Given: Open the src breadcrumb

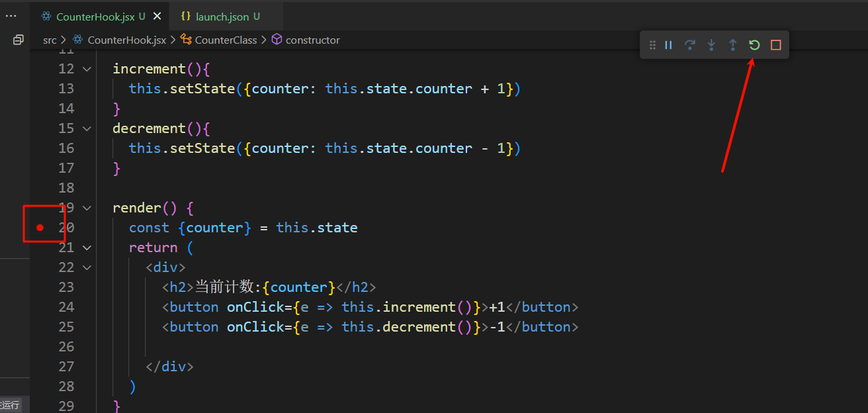Looking at the screenshot, I should point(50,40).
